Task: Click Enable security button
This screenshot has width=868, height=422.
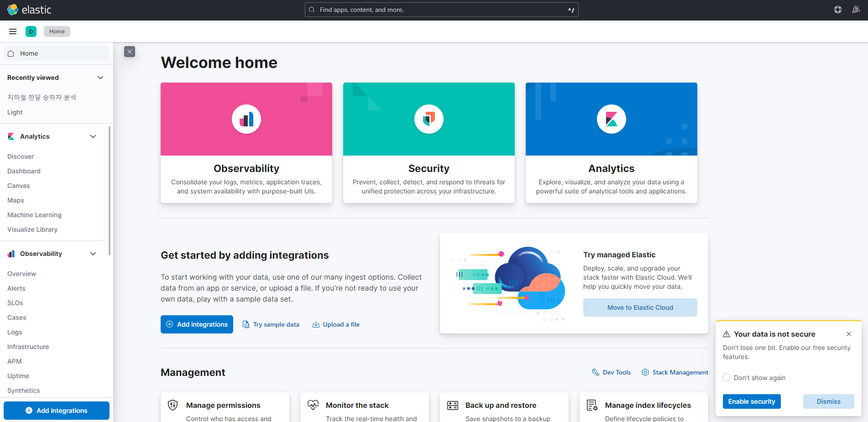Action: coord(752,401)
